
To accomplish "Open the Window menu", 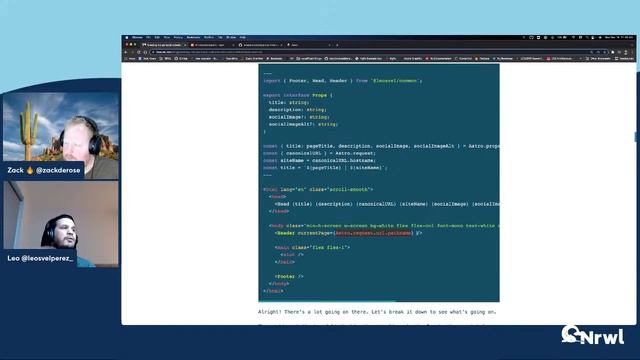I will pos(231,37).
